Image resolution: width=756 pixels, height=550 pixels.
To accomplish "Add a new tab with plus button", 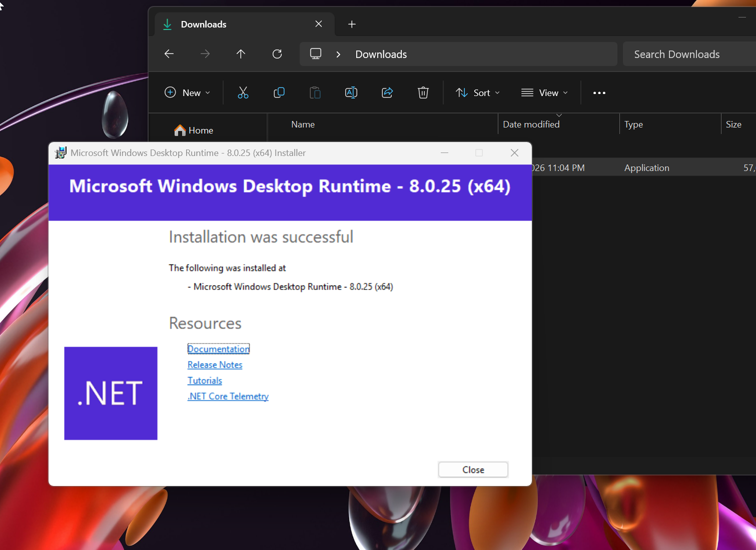I will (352, 24).
